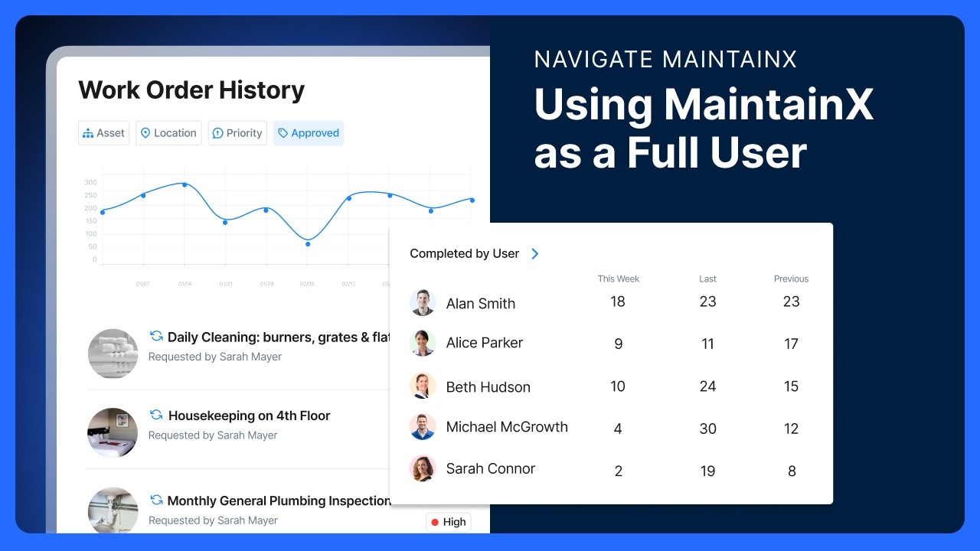
Task: Click the Approved tag icon
Action: tap(283, 133)
